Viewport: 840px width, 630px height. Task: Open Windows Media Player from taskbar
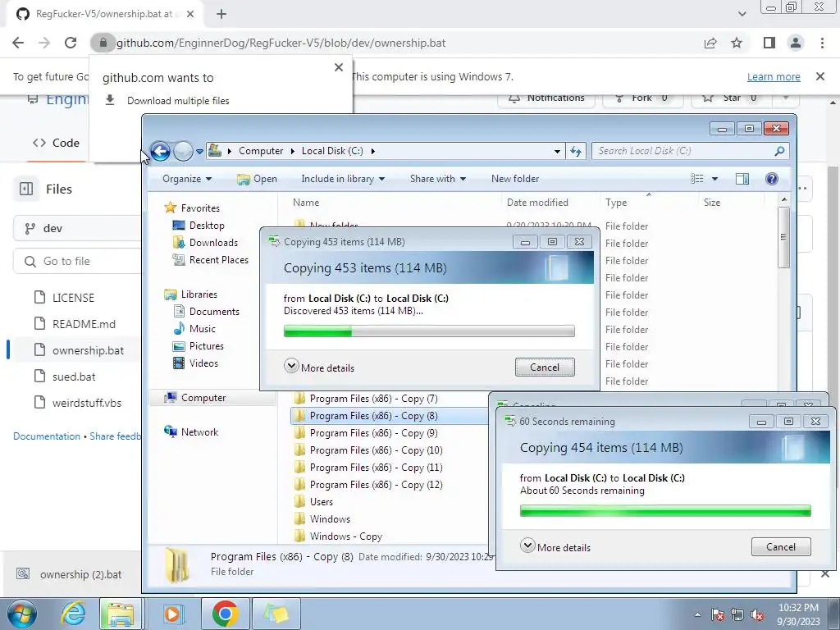[172, 614]
